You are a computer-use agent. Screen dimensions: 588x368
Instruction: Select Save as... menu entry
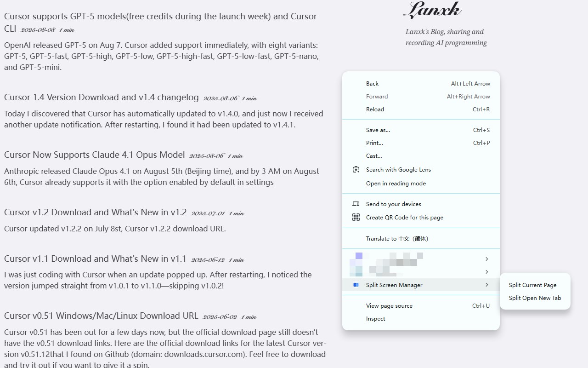click(421, 130)
